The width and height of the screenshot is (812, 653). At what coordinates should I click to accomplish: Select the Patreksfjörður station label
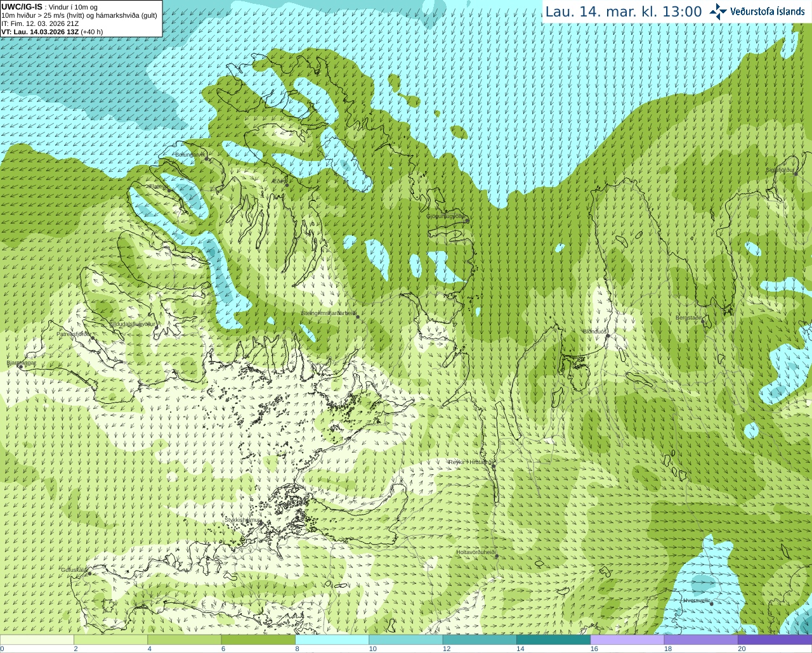coord(74,333)
